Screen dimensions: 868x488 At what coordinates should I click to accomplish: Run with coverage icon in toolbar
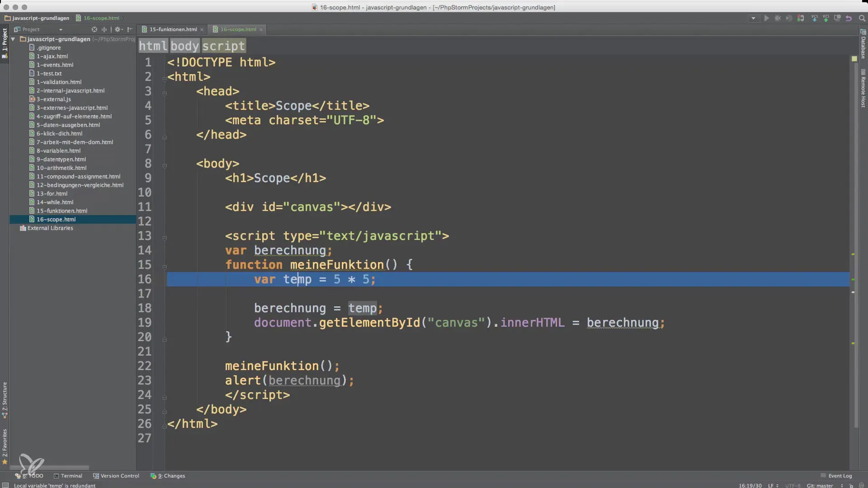click(789, 18)
